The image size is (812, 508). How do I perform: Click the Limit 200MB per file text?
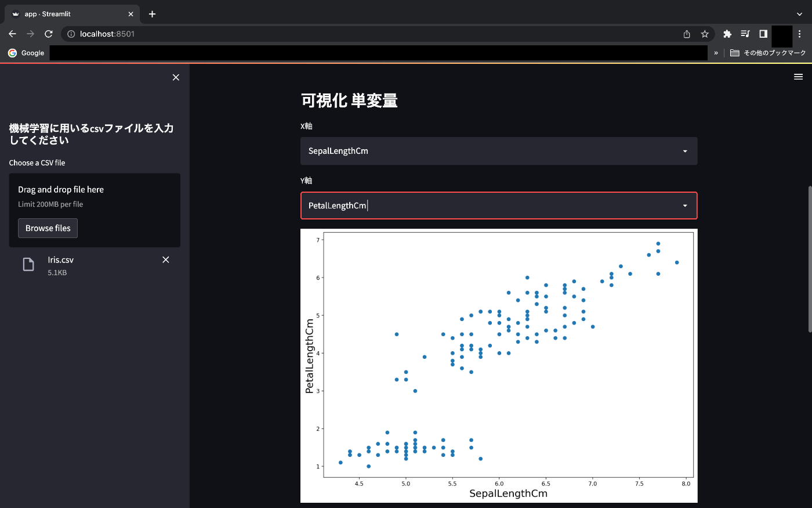tap(50, 204)
